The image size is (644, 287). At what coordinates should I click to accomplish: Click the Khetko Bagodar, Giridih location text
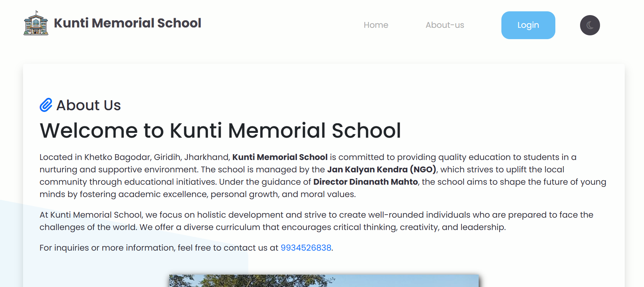coord(133,157)
